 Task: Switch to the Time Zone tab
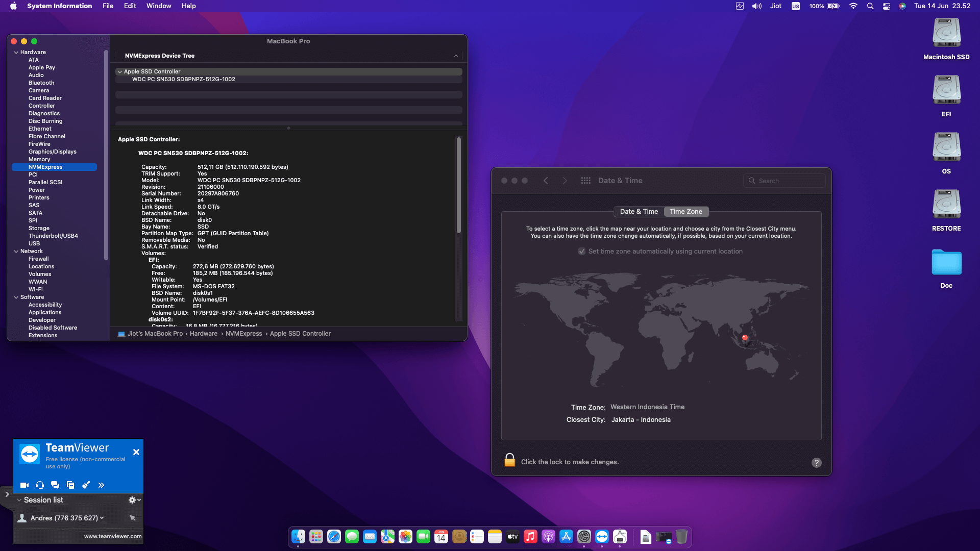pos(686,212)
